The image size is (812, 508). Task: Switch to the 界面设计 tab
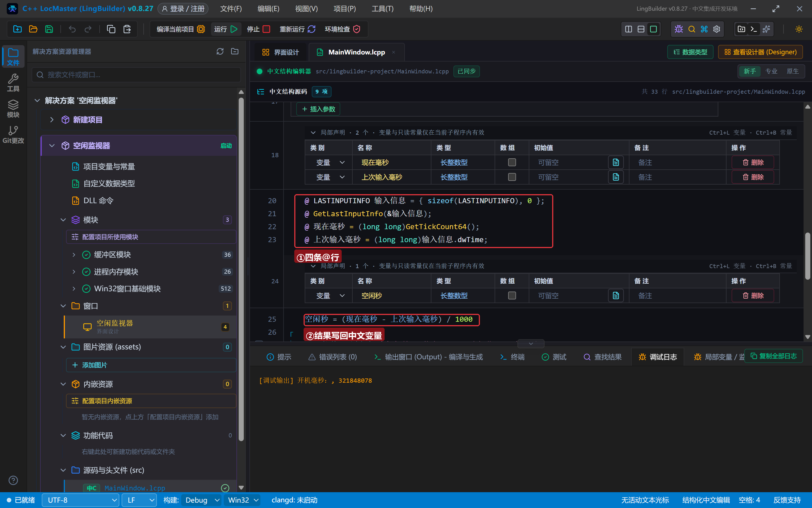(x=280, y=52)
